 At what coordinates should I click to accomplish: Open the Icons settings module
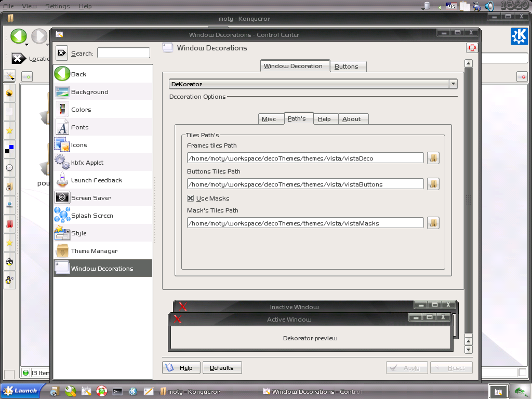(x=103, y=145)
